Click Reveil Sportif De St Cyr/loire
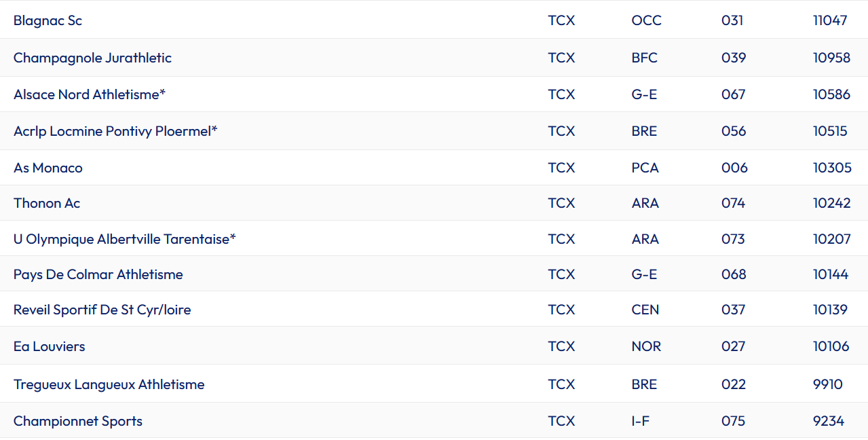868x440 pixels. pyautogui.click(x=102, y=310)
